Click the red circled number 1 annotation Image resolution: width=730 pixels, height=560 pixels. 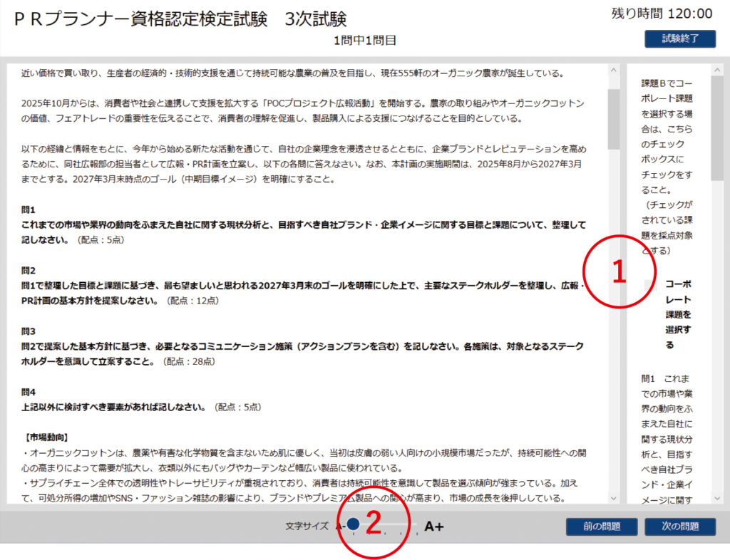point(619,272)
